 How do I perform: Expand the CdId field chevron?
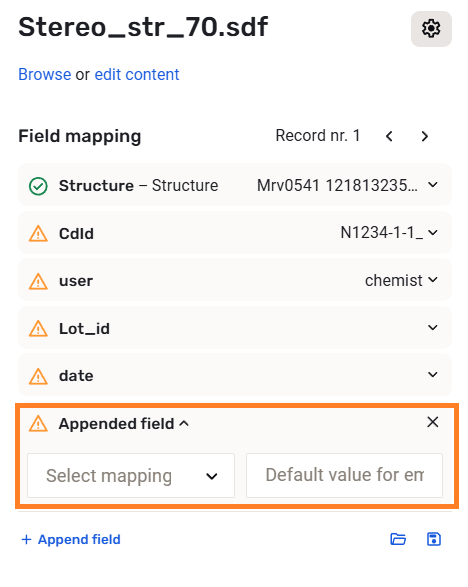[433, 233]
